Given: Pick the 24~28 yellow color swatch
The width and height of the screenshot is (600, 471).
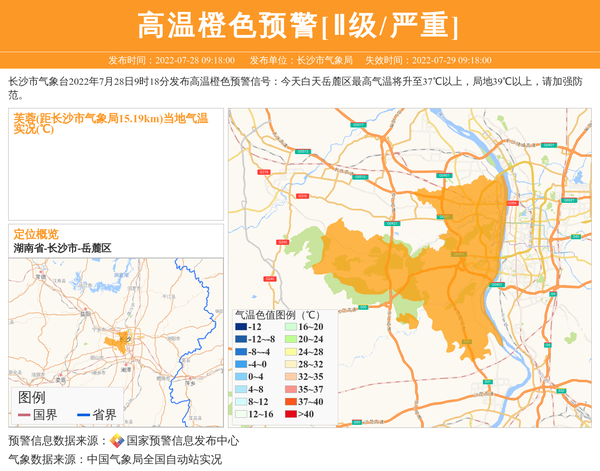Looking at the screenshot, I should tap(288, 352).
